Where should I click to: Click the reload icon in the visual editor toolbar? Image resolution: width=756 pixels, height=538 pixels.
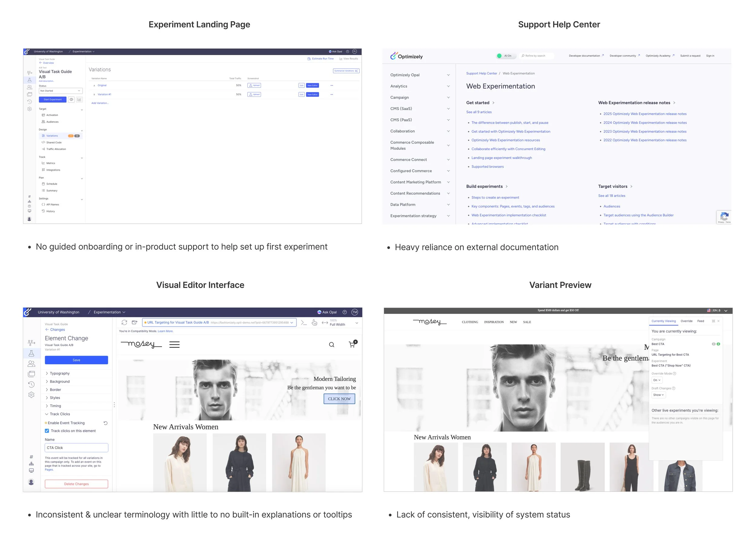[124, 322]
